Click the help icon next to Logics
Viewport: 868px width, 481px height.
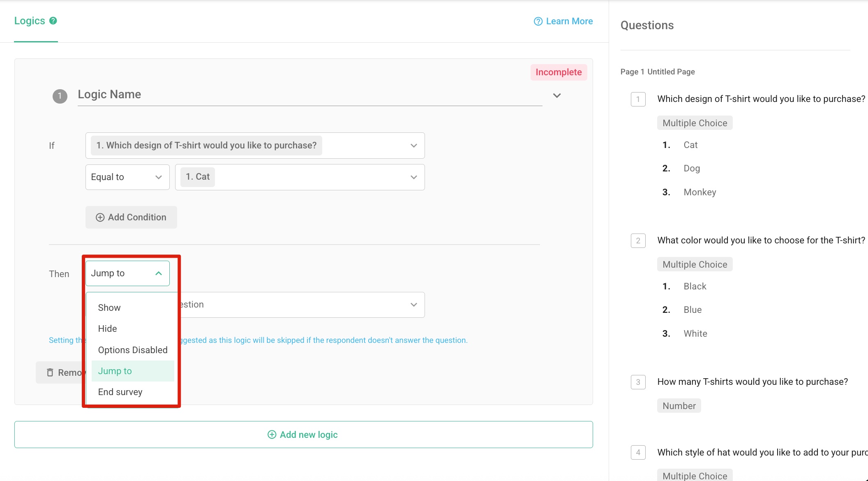click(x=53, y=20)
